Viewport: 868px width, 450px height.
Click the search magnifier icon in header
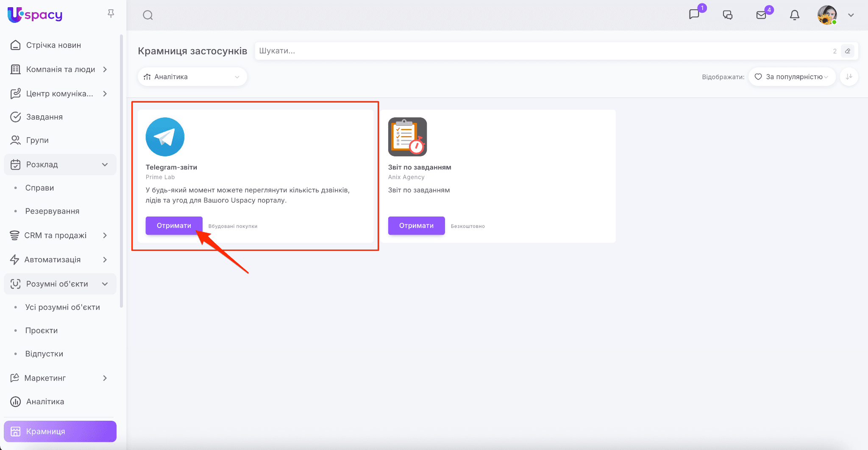[147, 15]
